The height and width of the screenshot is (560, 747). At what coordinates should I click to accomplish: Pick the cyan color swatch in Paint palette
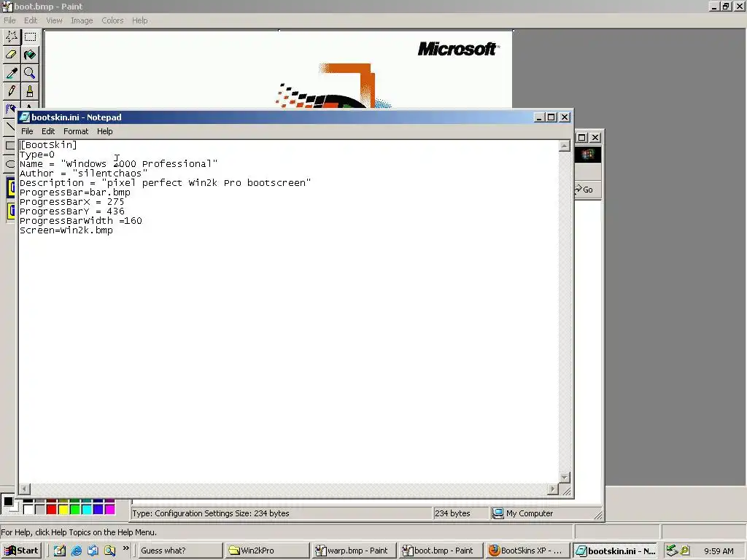coord(86,510)
